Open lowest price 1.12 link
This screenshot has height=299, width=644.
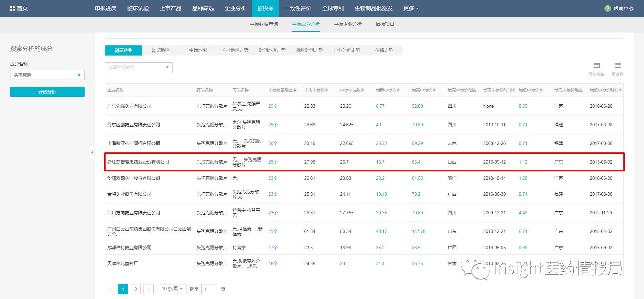pyautogui.click(x=523, y=162)
